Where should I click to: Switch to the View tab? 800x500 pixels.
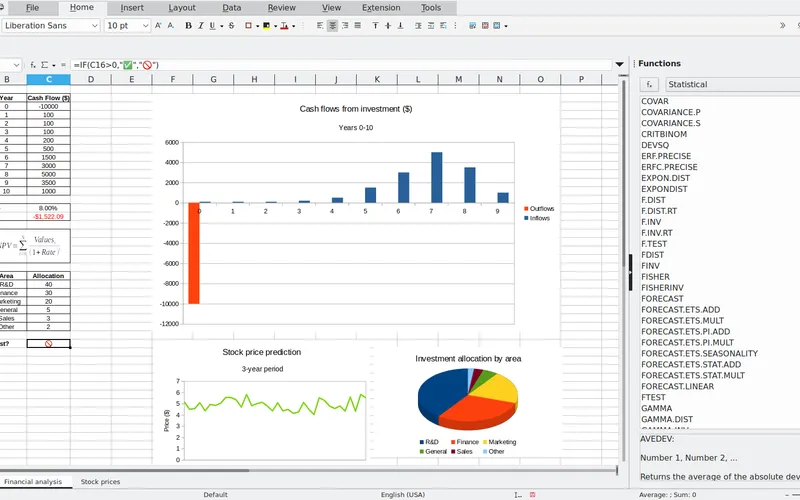click(x=331, y=8)
